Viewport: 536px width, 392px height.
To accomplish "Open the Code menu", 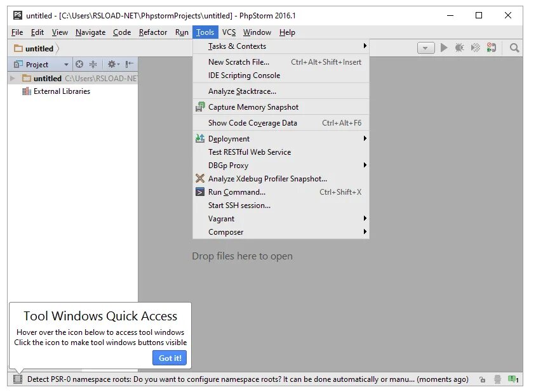I will point(122,32).
